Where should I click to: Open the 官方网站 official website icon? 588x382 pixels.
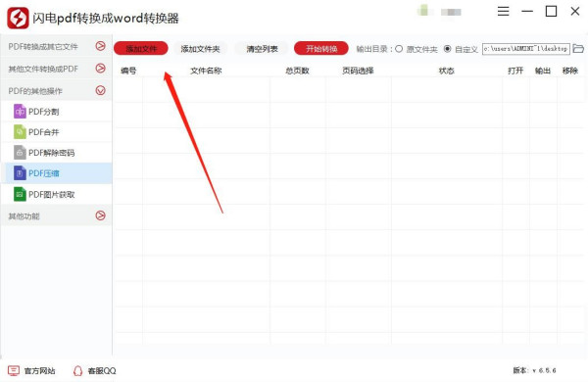coord(14,371)
